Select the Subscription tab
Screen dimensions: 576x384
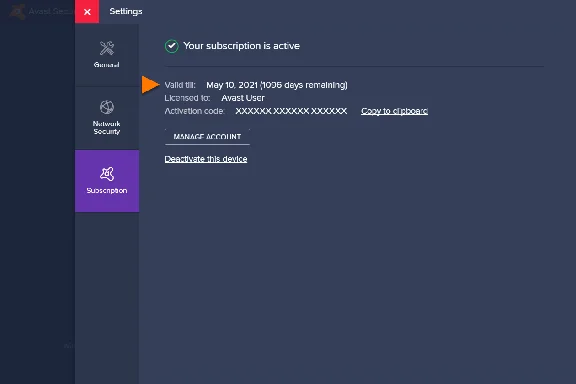click(107, 181)
